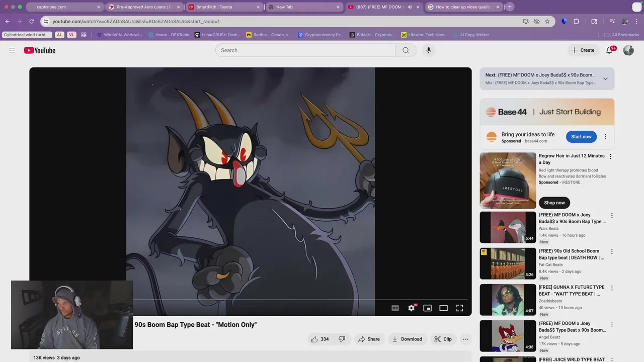Open Cryptocurrency Pr... bookmark

point(320,35)
